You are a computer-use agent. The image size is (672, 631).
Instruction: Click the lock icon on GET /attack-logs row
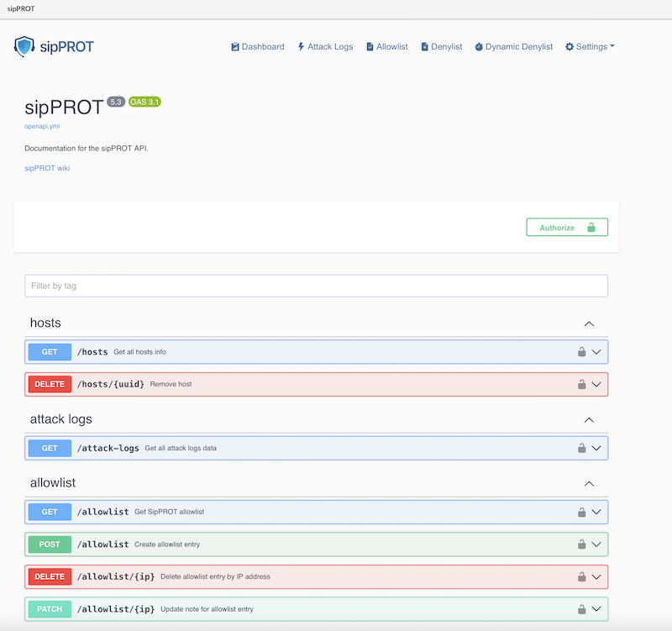click(581, 449)
